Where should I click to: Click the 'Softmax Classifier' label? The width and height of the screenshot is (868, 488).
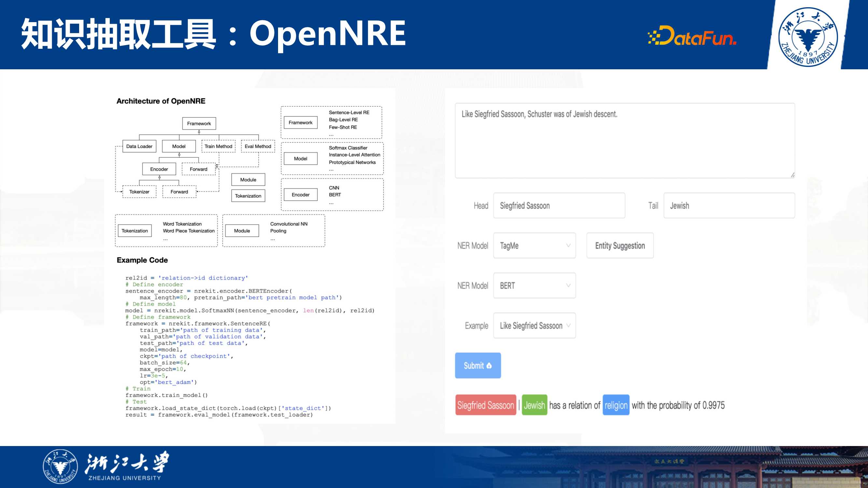348,148
